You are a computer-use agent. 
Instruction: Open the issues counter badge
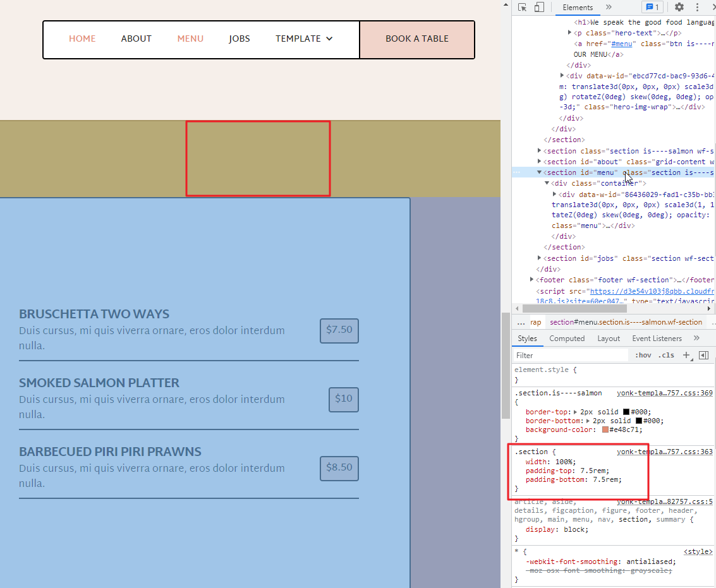[653, 8]
